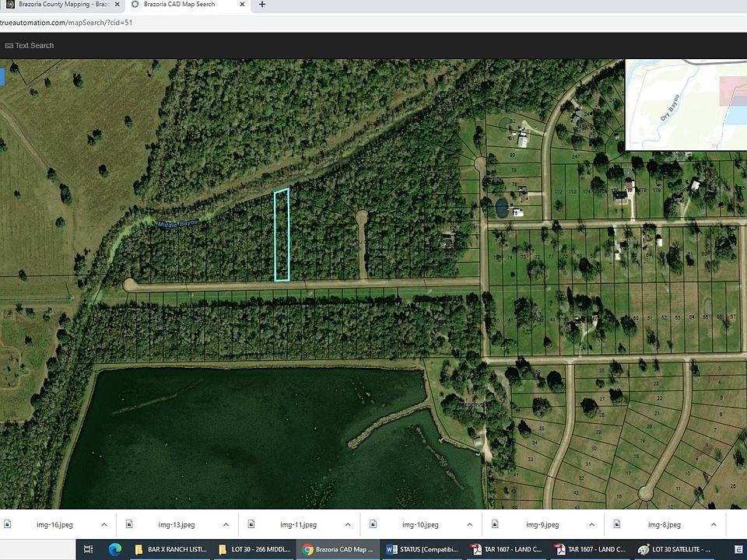
Task: Launch Microsoft Edge from the taskbar
Action: 117,549
